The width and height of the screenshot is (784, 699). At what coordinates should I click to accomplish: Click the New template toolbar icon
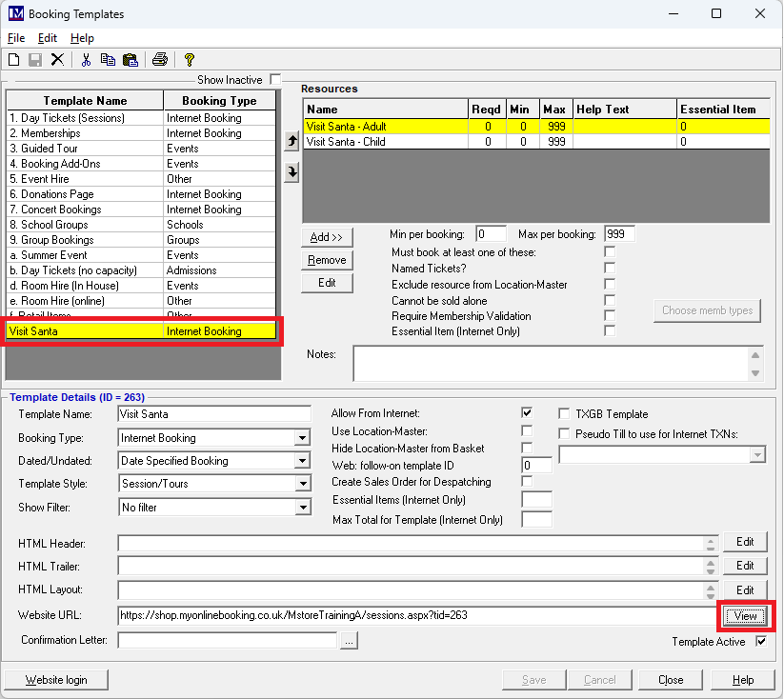(x=14, y=59)
